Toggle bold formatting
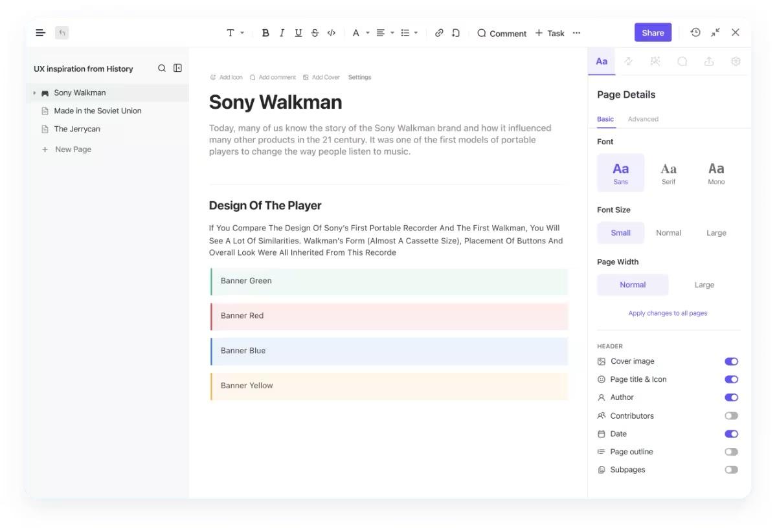777x532 pixels. [265, 33]
